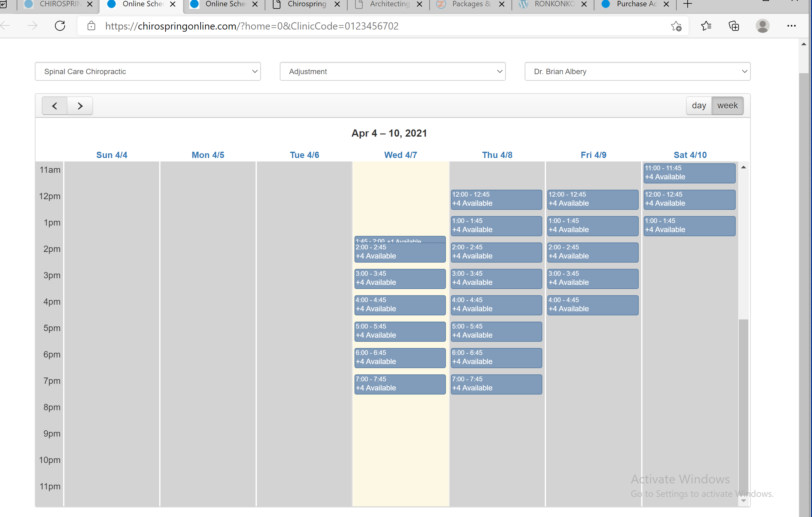The image size is (812, 517).
Task: Open the Adjustment appointment type dropdown
Action: [x=392, y=72]
